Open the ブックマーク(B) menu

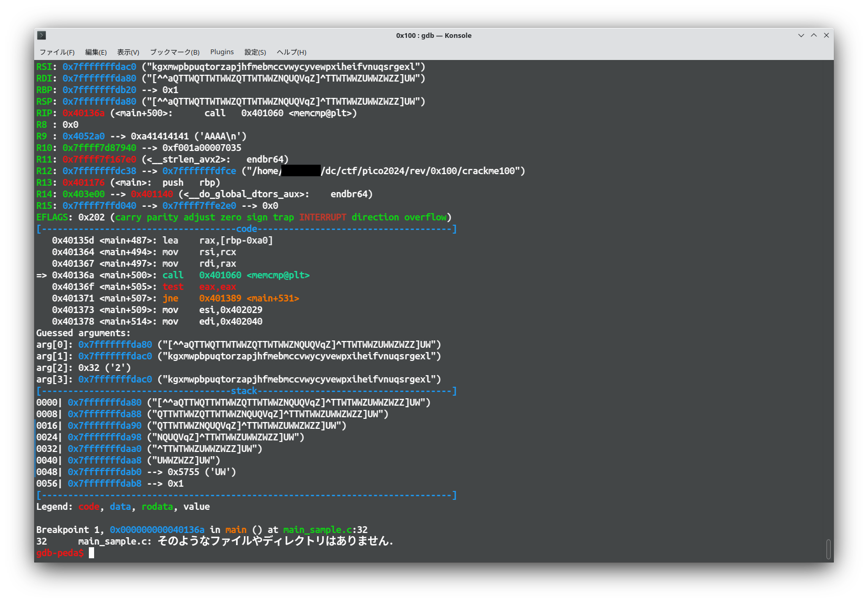[175, 52]
